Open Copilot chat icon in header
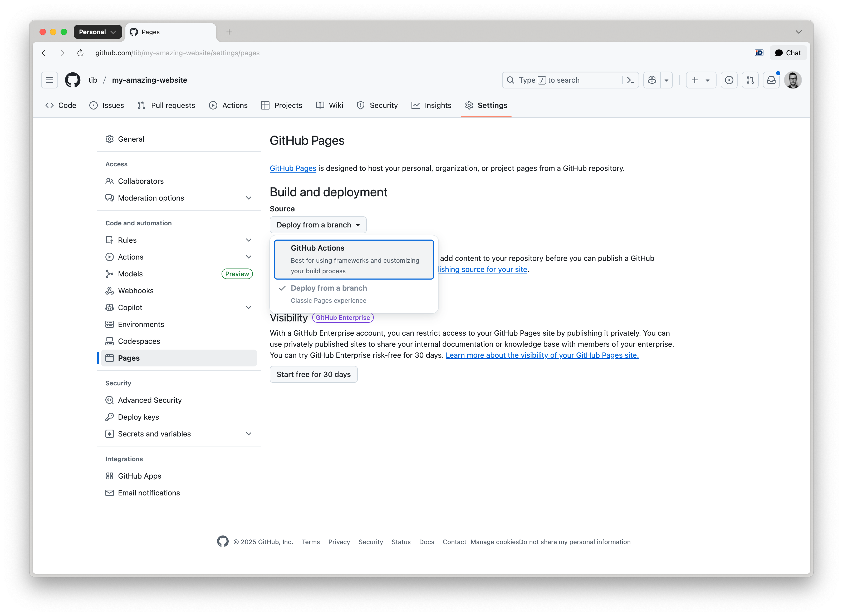Viewport: 843px width, 616px height. click(x=652, y=80)
